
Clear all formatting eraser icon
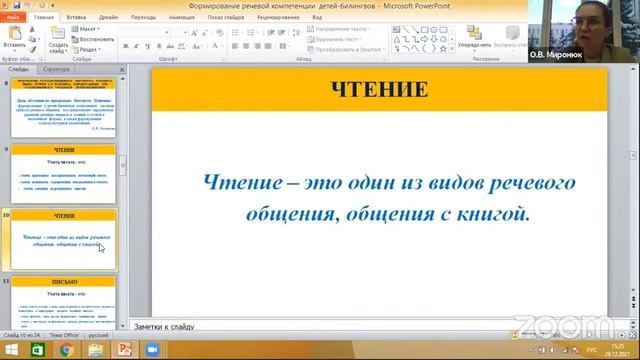tap(220, 33)
